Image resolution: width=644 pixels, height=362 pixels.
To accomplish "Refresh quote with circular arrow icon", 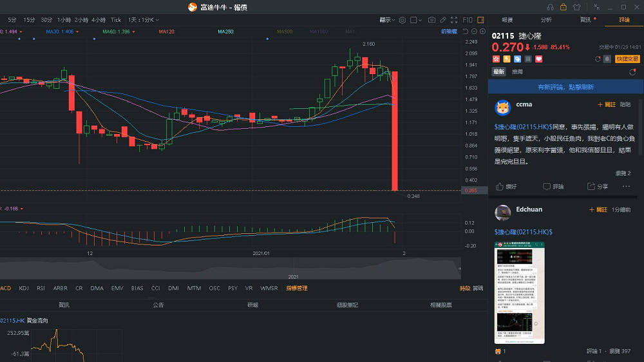I will [x=598, y=59].
